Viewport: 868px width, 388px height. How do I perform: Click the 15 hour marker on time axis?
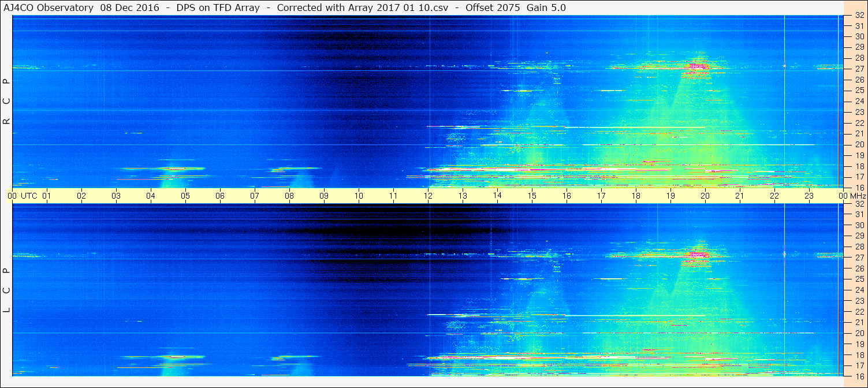click(532, 196)
